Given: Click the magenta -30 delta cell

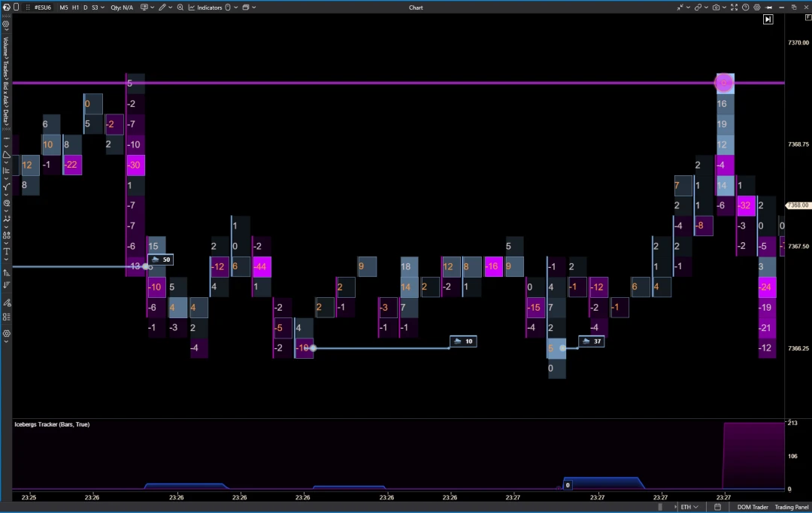Looking at the screenshot, I should click(x=135, y=165).
